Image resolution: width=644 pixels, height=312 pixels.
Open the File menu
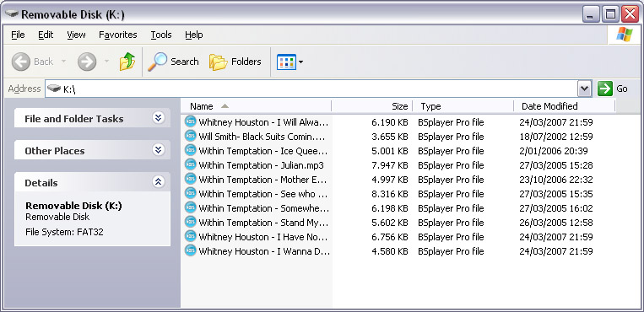click(18, 35)
